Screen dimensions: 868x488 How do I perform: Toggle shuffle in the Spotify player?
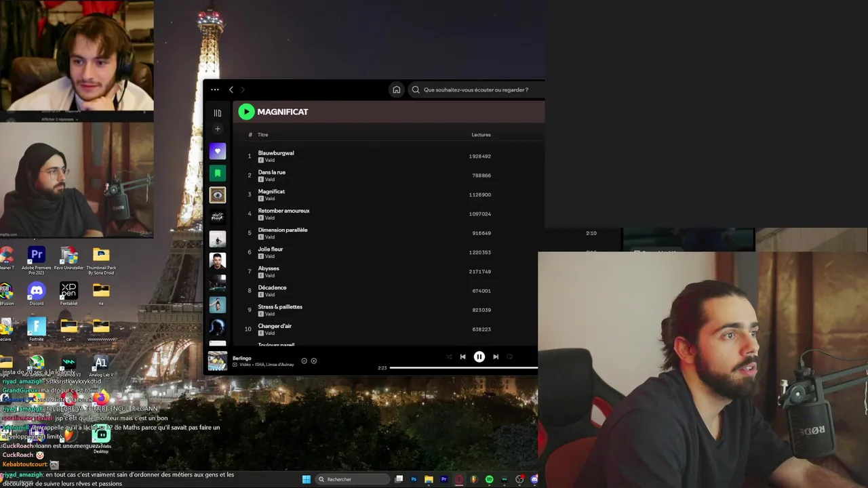[449, 357]
